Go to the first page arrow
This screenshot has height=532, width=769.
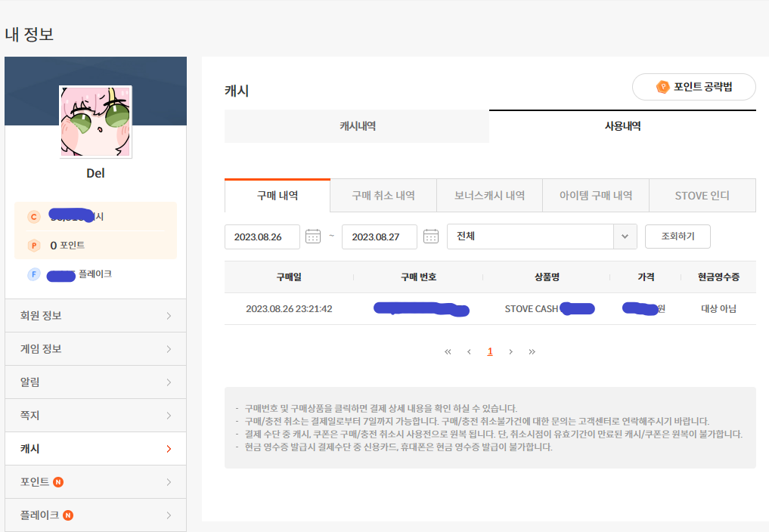448,351
